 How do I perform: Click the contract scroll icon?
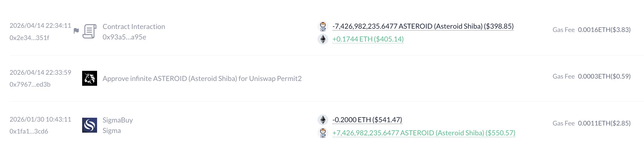89,31
